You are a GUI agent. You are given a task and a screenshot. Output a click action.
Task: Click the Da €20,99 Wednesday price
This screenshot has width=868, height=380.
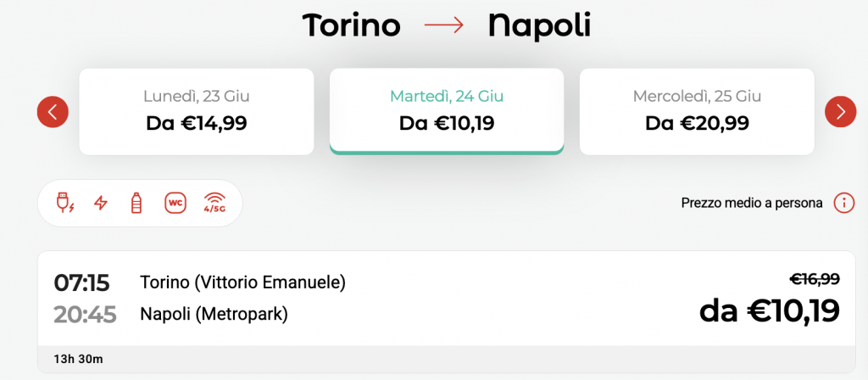(x=697, y=124)
